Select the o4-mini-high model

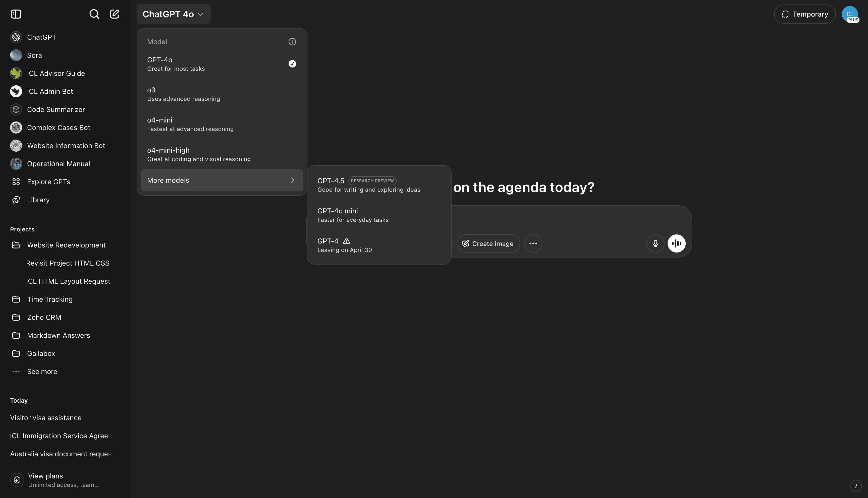[222, 154]
